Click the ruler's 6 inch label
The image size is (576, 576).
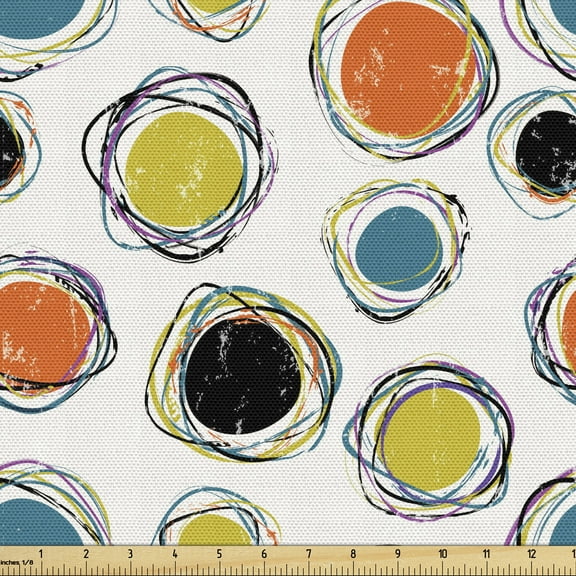(x=264, y=554)
